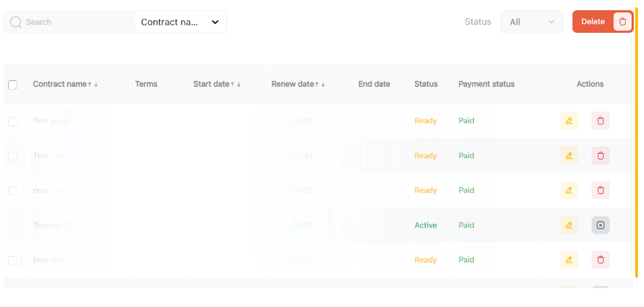Open edit for the "New test" contract
The image size is (644, 307).
tap(569, 260)
